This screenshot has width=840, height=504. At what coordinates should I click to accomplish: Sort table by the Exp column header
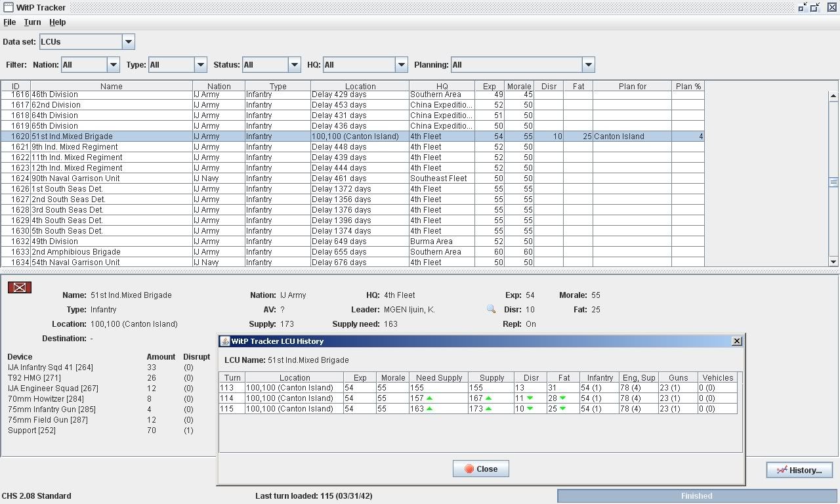pos(490,86)
